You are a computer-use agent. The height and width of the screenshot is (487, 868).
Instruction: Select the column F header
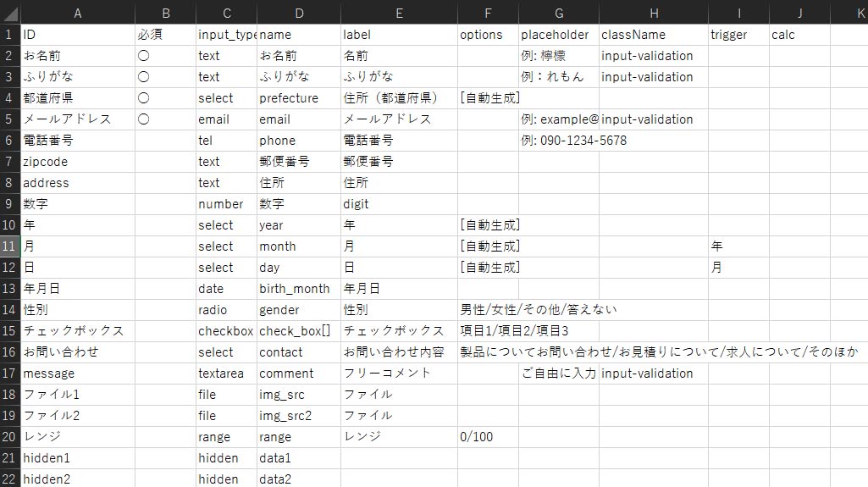pos(488,13)
